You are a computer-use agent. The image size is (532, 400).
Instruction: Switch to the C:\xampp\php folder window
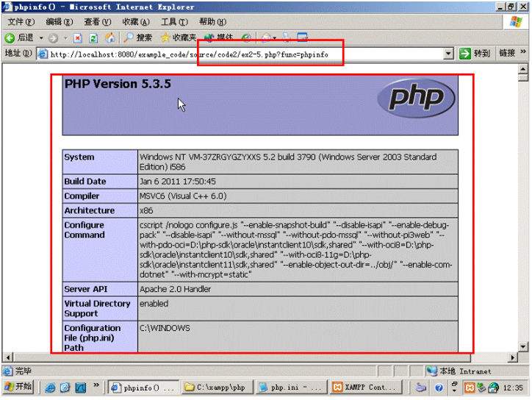tap(218, 387)
